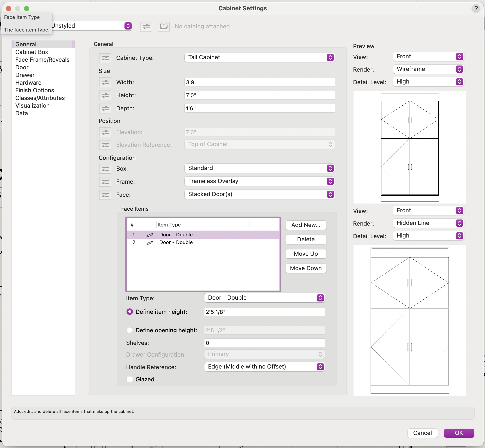Click the pencil icon on face item 1
The height and width of the screenshot is (448, 485).
(150, 235)
